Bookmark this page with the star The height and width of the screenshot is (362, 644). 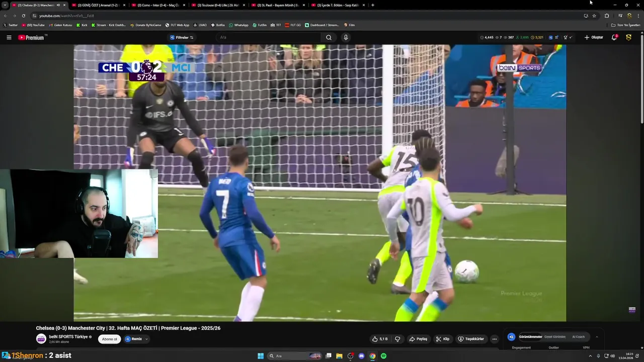594,16
